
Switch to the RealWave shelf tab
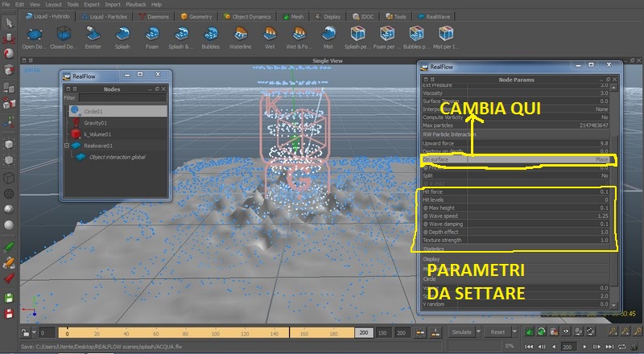[434, 16]
